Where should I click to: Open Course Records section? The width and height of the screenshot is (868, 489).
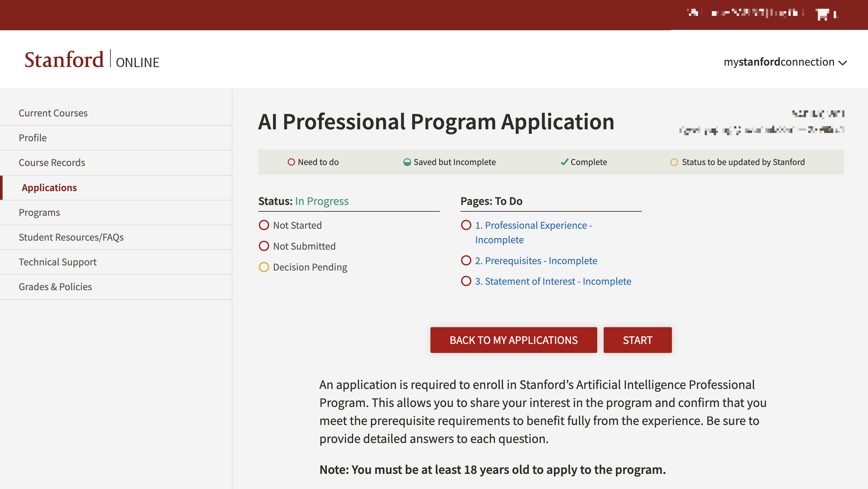tap(52, 163)
